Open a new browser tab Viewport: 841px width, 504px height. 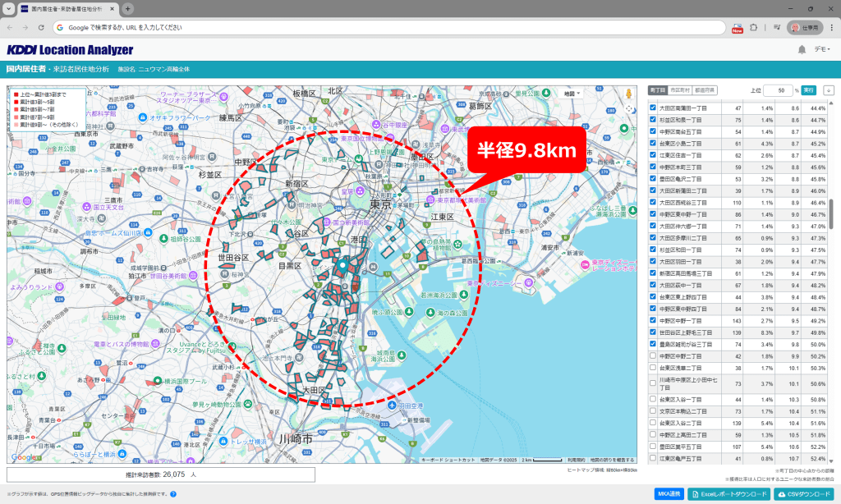pos(127,8)
